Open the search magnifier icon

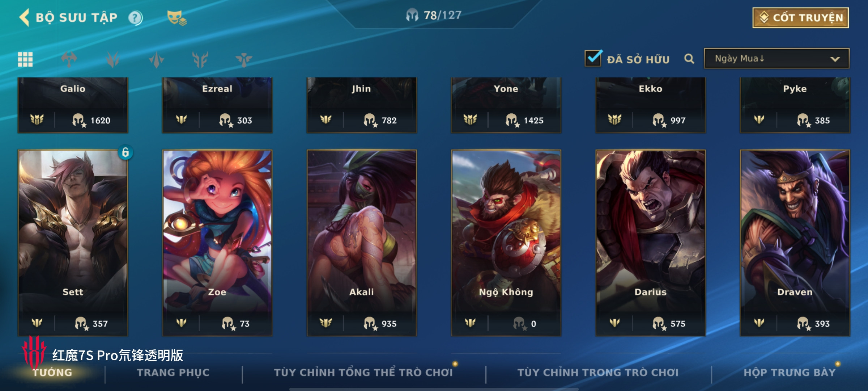tap(689, 59)
